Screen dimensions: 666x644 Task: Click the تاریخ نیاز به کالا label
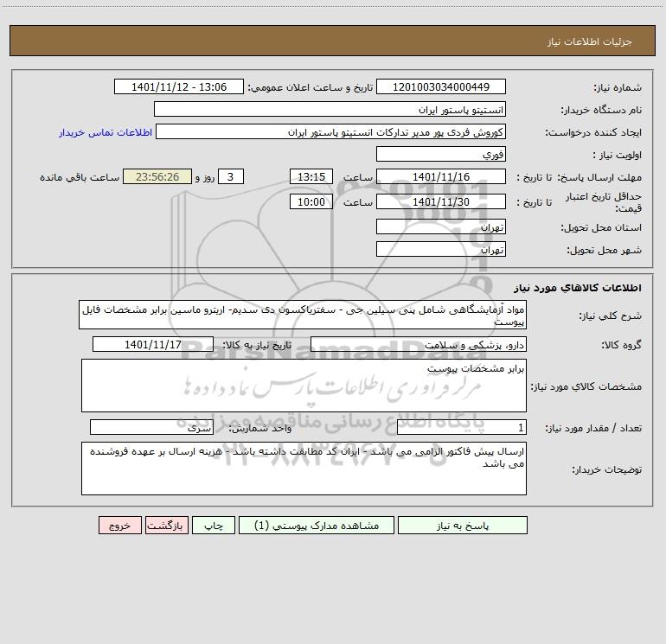click(x=258, y=345)
